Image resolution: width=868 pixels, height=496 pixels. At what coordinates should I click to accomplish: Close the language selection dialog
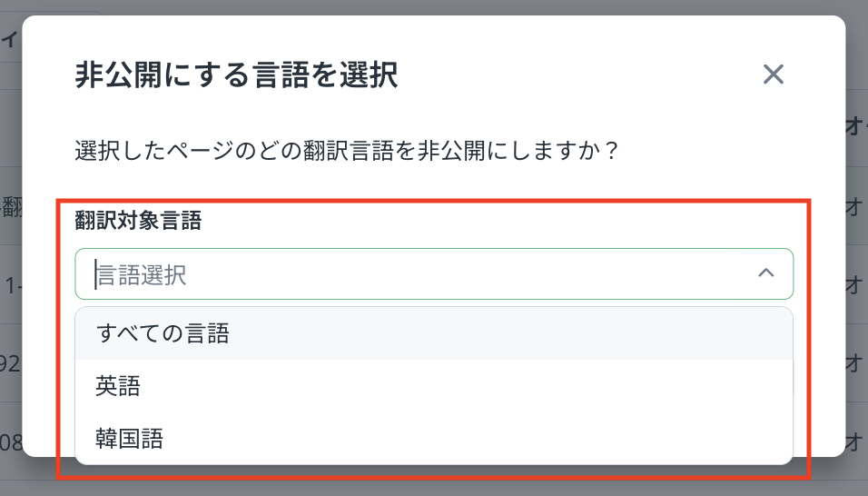773,74
